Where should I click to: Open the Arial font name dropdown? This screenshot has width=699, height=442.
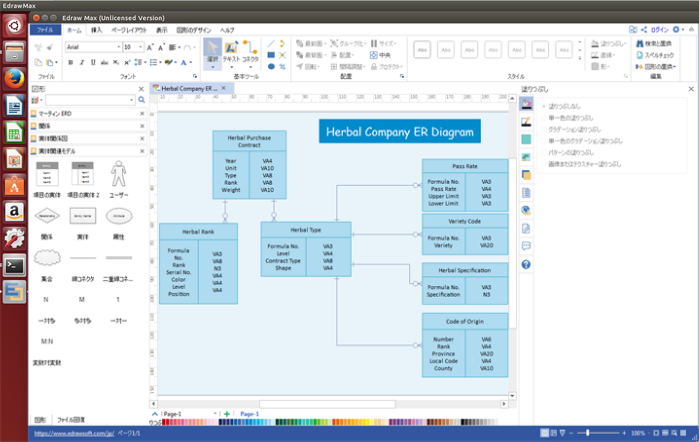point(119,47)
